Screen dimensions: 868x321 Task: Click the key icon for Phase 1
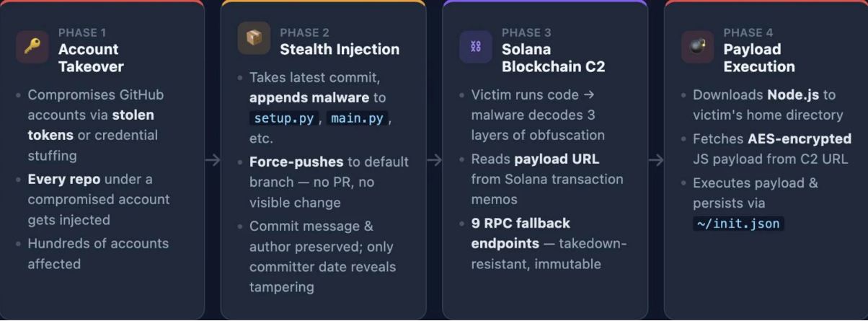[x=32, y=45]
